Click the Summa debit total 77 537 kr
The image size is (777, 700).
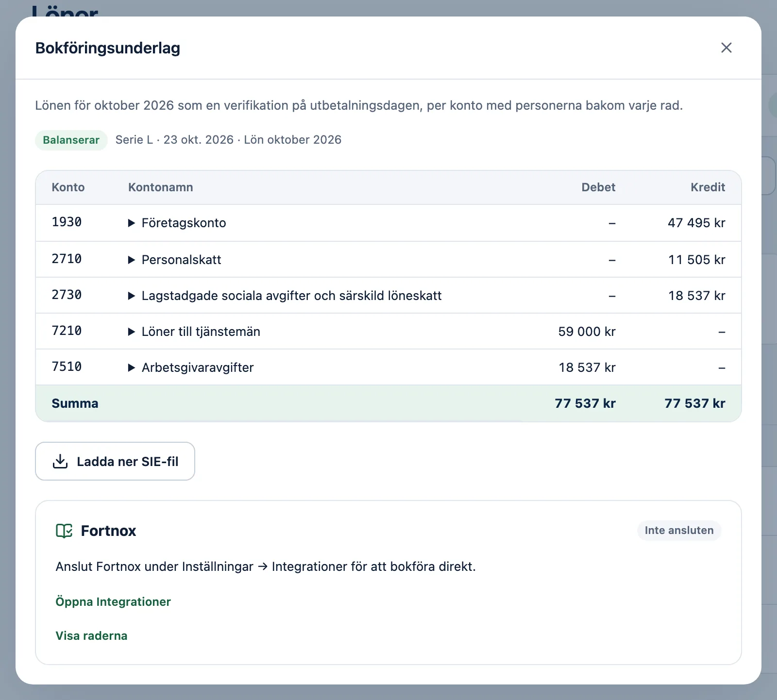(585, 403)
